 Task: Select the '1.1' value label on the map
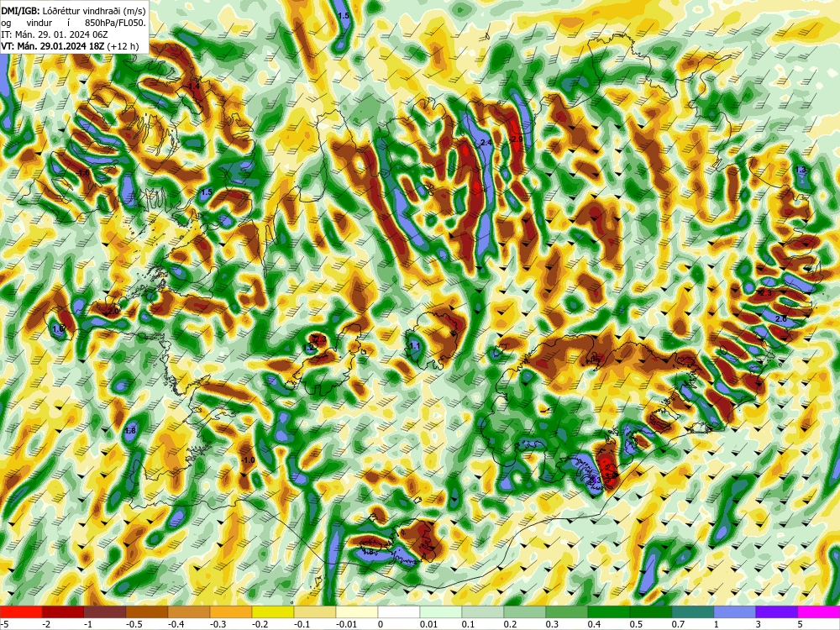point(415,346)
